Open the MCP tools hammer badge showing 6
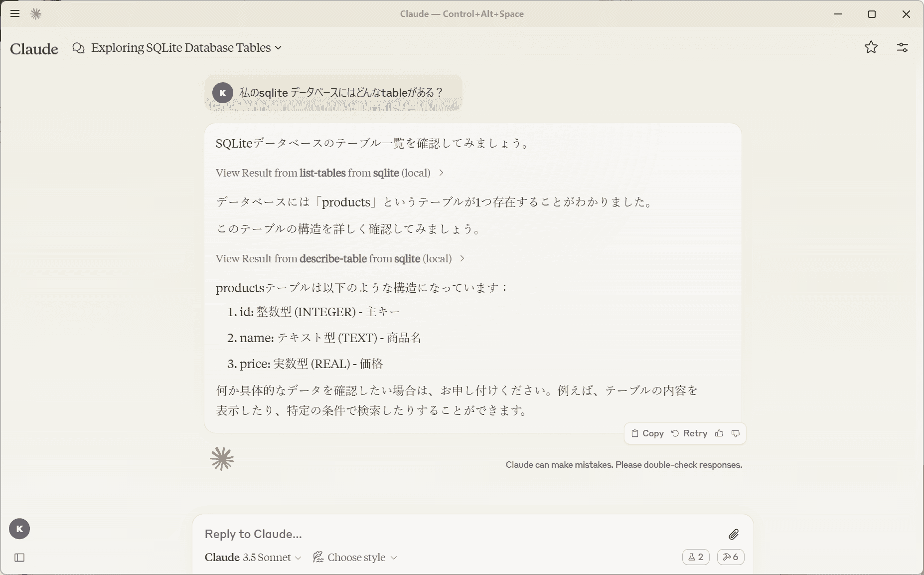The width and height of the screenshot is (924, 575). 731,557
